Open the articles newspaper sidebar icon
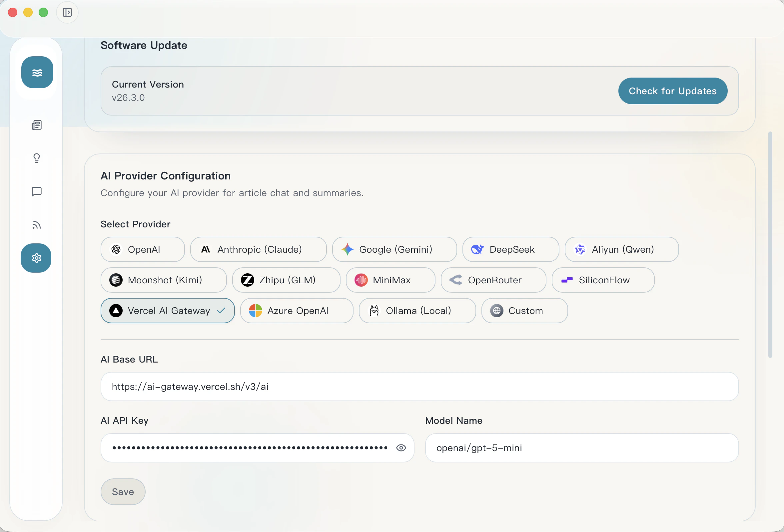Image resolution: width=784 pixels, height=532 pixels. click(x=36, y=125)
